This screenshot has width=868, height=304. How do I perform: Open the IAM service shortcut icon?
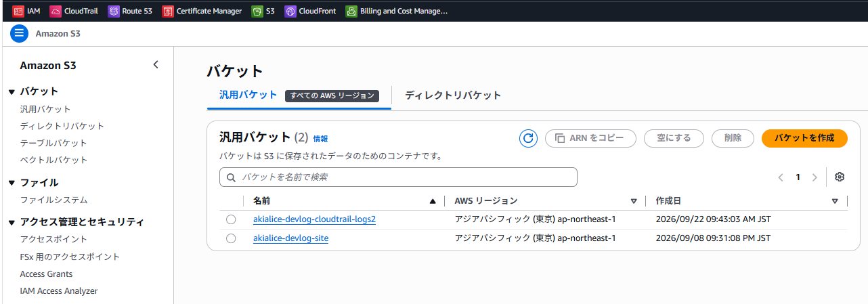coord(18,11)
